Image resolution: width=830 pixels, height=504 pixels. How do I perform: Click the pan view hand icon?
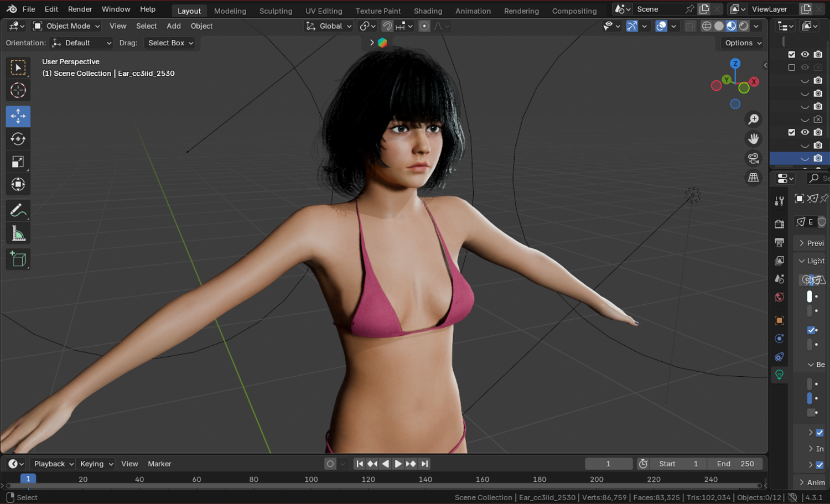click(x=753, y=139)
